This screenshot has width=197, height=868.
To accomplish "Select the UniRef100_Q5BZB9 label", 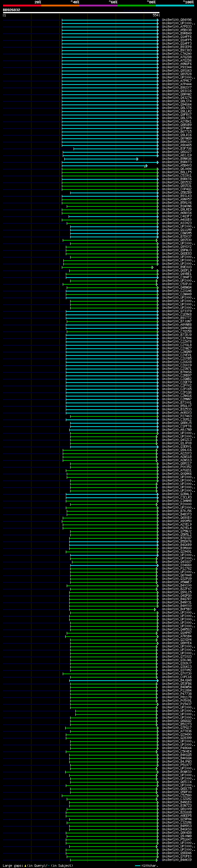I will [177, 192].
